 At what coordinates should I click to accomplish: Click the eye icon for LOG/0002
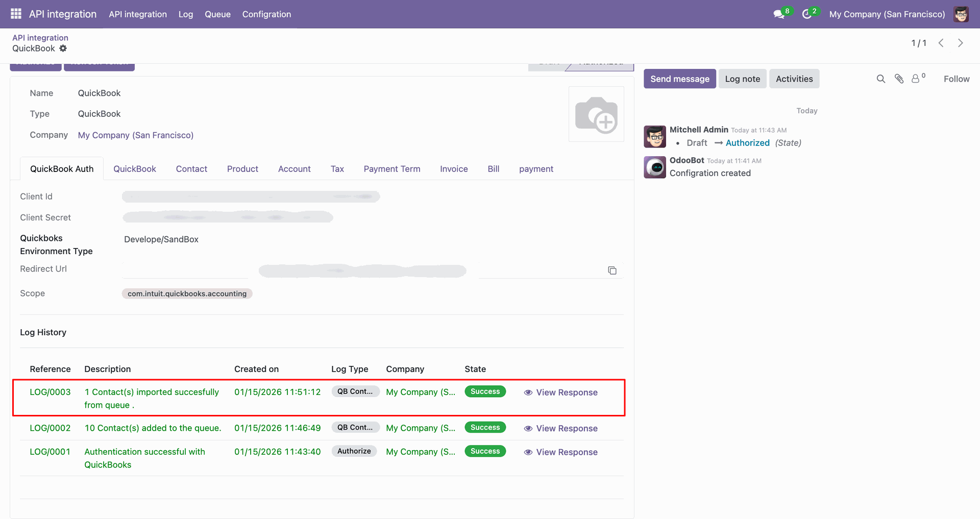[x=528, y=429]
